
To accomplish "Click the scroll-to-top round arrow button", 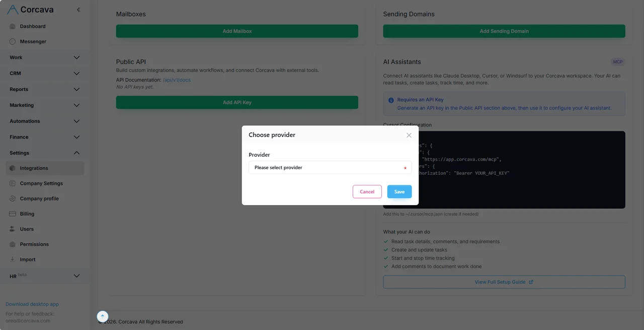I will tap(103, 316).
